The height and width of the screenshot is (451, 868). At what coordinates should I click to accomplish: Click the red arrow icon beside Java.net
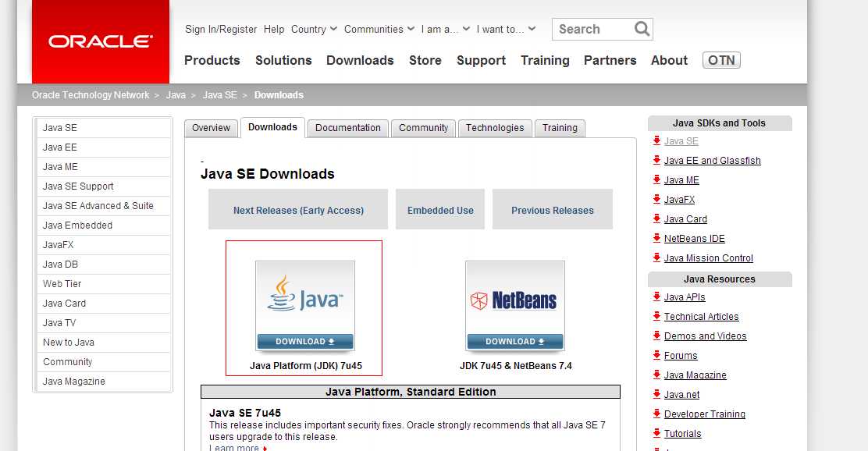point(656,394)
